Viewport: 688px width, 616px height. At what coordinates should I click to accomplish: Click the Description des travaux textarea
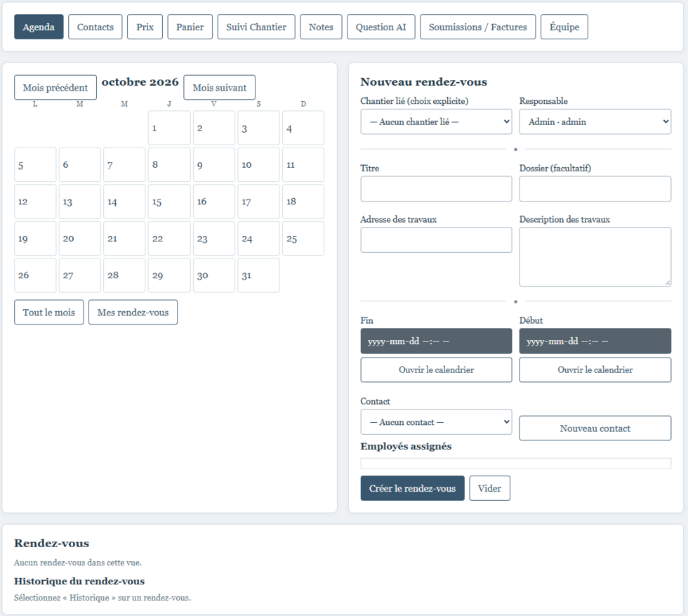pos(595,257)
